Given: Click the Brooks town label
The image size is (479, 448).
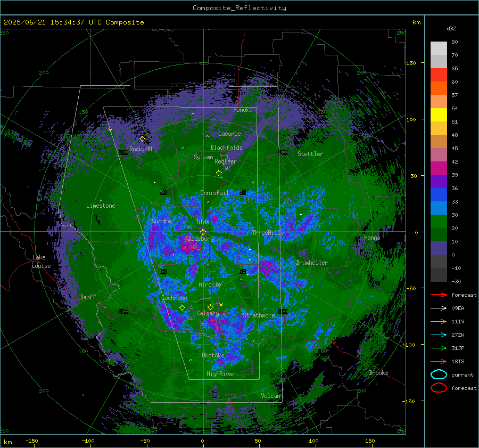Looking at the screenshot, I should pyautogui.click(x=378, y=373).
